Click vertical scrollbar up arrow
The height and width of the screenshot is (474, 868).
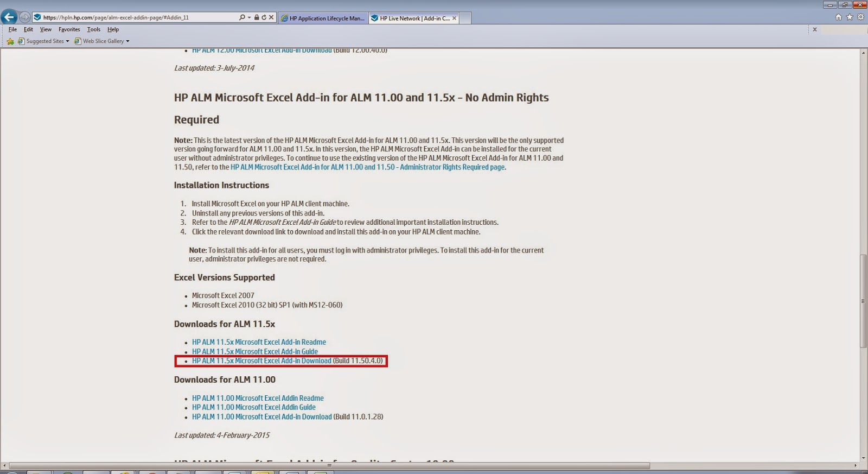tap(863, 53)
